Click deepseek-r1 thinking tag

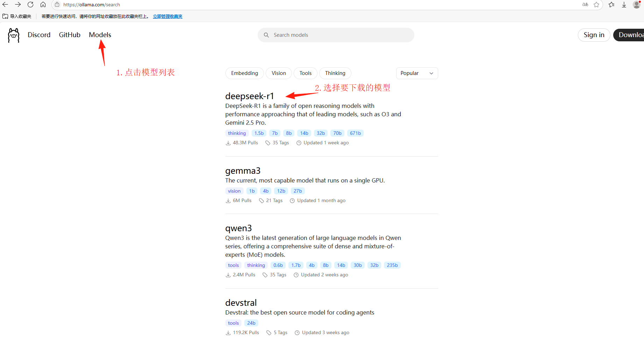click(237, 133)
